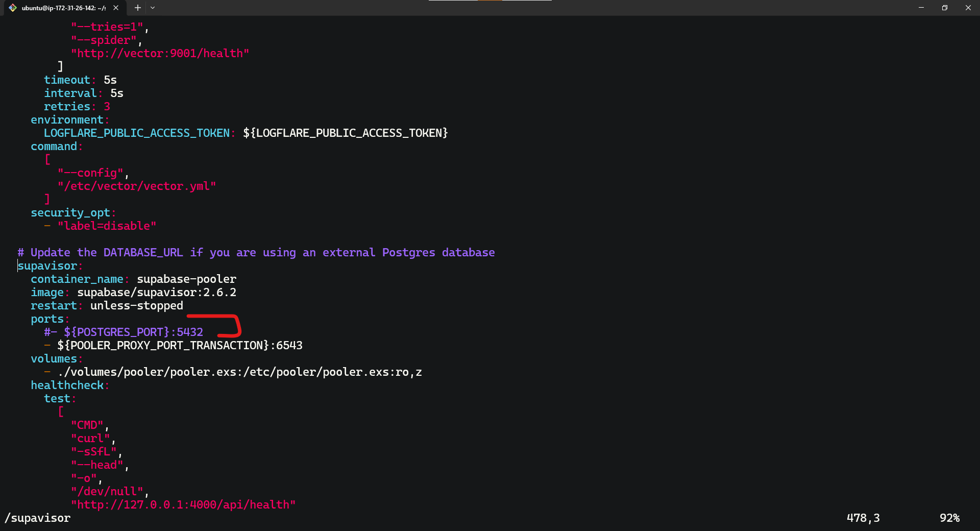Click the "image:" key

point(50,293)
